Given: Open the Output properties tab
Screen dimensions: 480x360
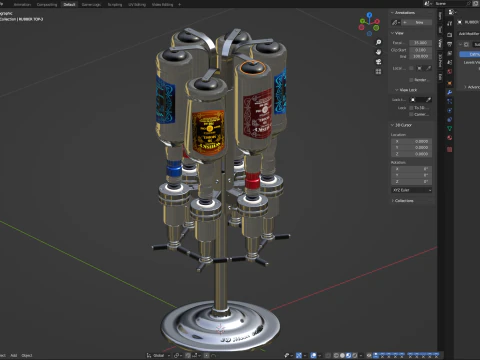Looking at the screenshot, I should tap(450, 44).
